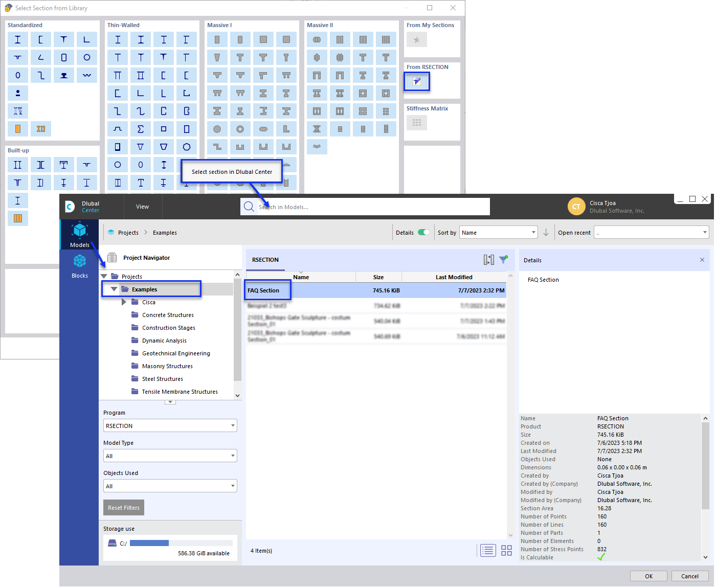This screenshot has width=716, height=588.
Task: Switch model list to grid view
Action: tap(506, 551)
